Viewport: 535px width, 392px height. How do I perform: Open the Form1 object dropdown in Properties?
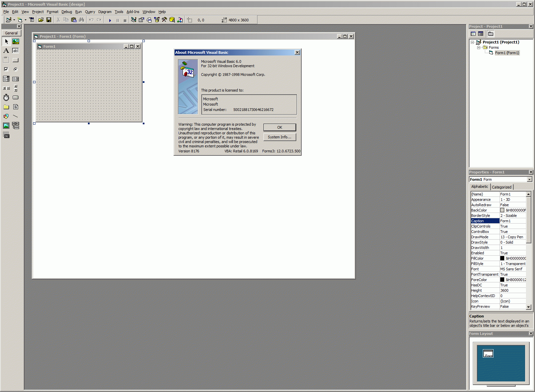tap(529, 179)
